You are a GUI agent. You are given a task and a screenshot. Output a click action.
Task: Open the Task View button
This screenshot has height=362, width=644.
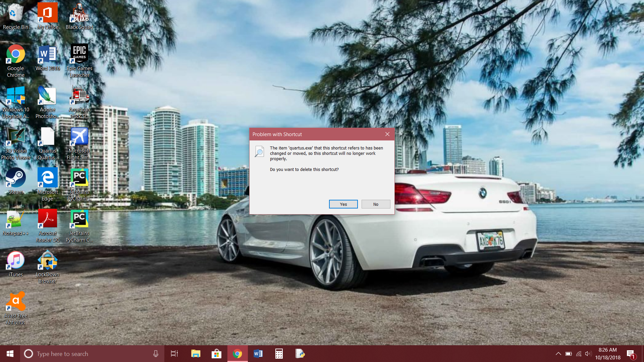(x=174, y=354)
